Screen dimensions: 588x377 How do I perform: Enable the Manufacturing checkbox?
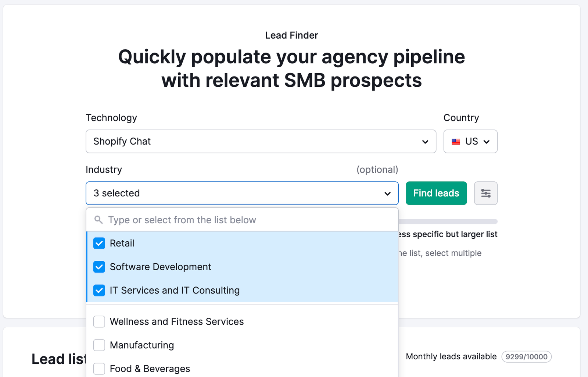click(99, 345)
